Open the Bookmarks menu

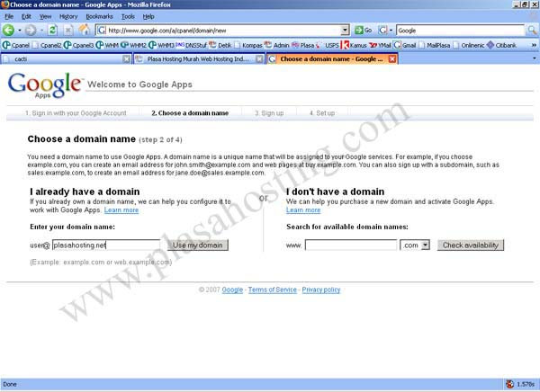click(x=99, y=16)
